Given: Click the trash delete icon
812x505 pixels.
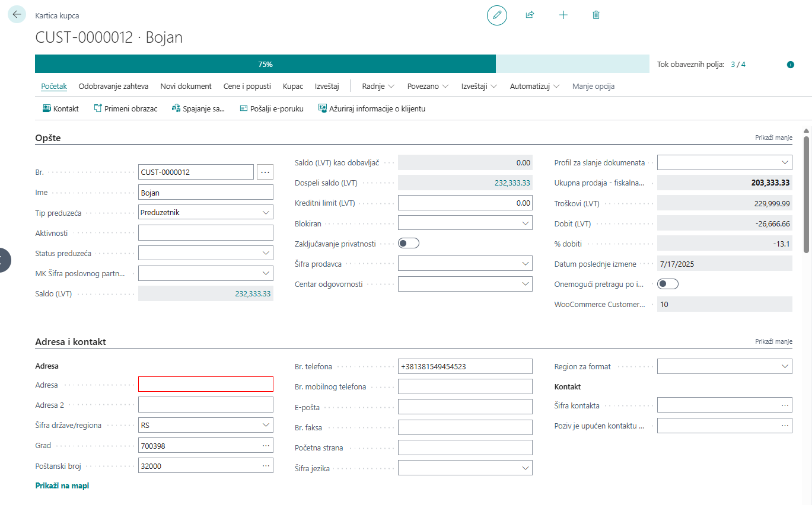Looking at the screenshot, I should (596, 15).
